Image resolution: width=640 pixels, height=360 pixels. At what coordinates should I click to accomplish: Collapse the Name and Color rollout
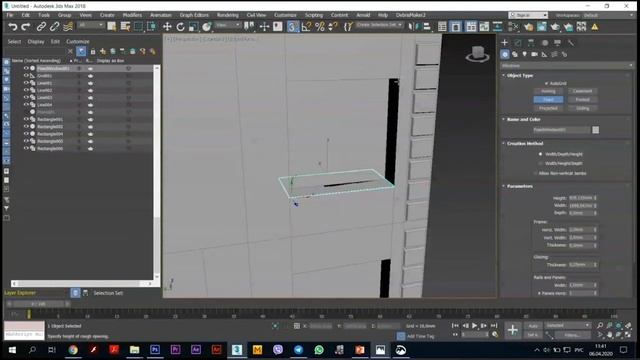point(524,120)
